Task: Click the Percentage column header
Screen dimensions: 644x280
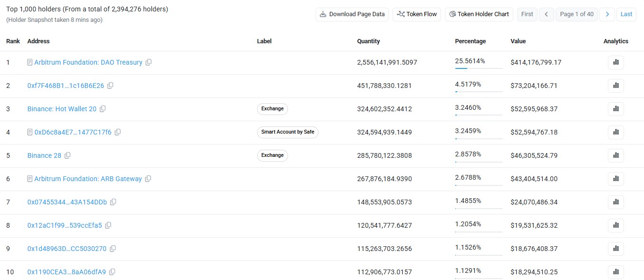Action: 470,41
